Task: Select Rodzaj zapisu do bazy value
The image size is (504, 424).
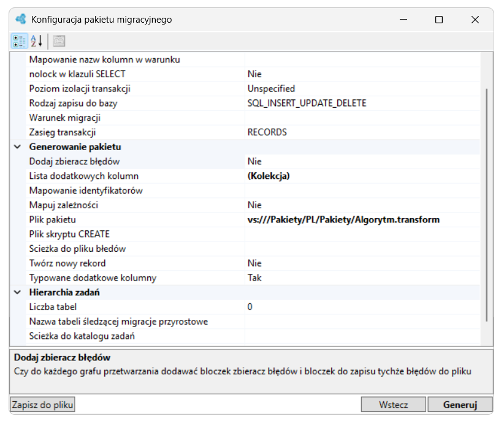Action: tap(362, 103)
